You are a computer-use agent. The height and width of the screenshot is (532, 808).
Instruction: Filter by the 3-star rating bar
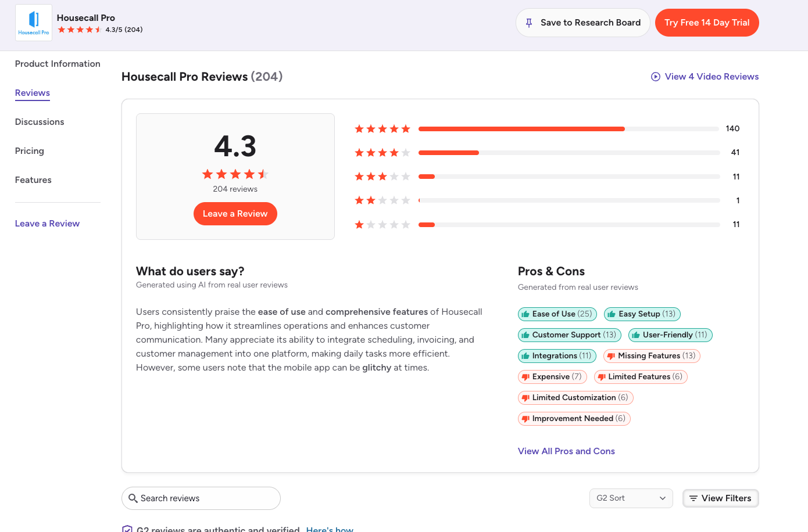[569, 177]
